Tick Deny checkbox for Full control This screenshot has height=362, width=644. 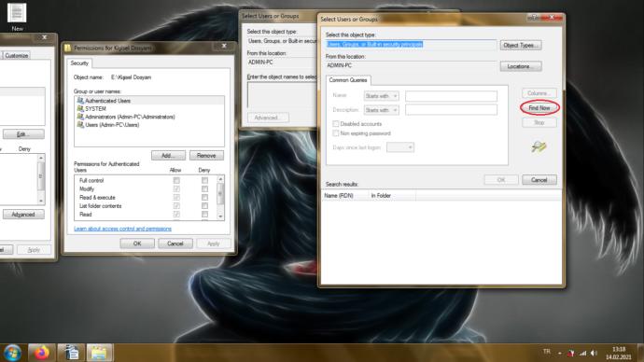[x=204, y=181]
